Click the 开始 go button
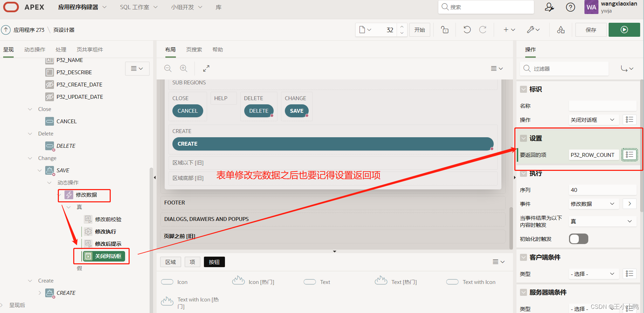The height and width of the screenshot is (313, 644). [x=420, y=30]
